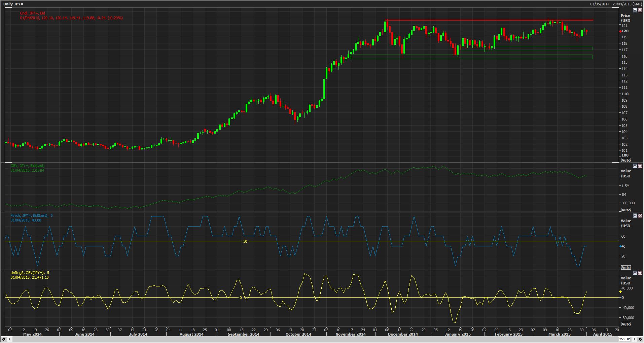Click 100 on the price axis

625,155
